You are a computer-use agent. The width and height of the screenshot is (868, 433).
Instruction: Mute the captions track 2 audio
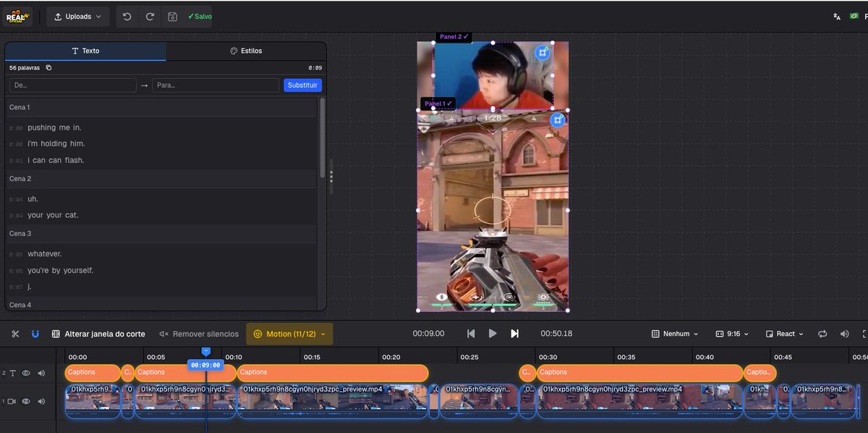pos(41,373)
